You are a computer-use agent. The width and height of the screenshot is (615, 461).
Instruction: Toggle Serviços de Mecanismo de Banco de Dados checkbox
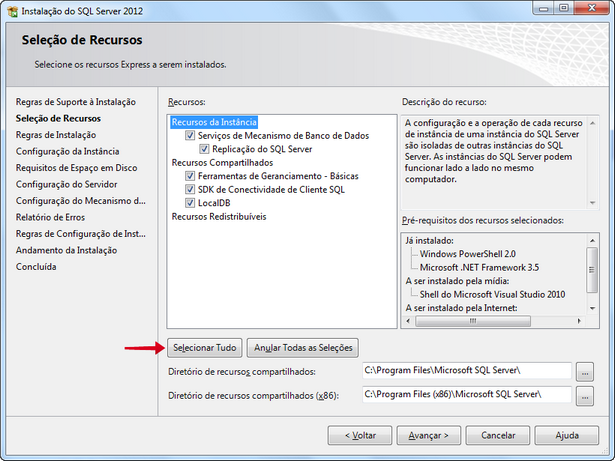(190, 135)
